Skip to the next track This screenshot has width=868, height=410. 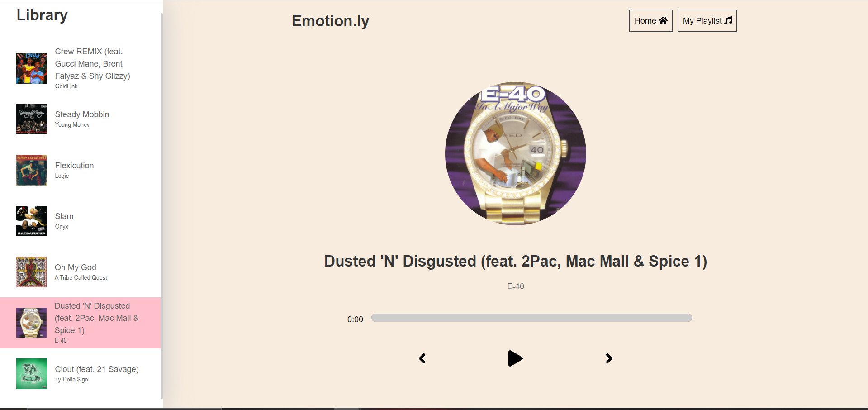[609, 358]
